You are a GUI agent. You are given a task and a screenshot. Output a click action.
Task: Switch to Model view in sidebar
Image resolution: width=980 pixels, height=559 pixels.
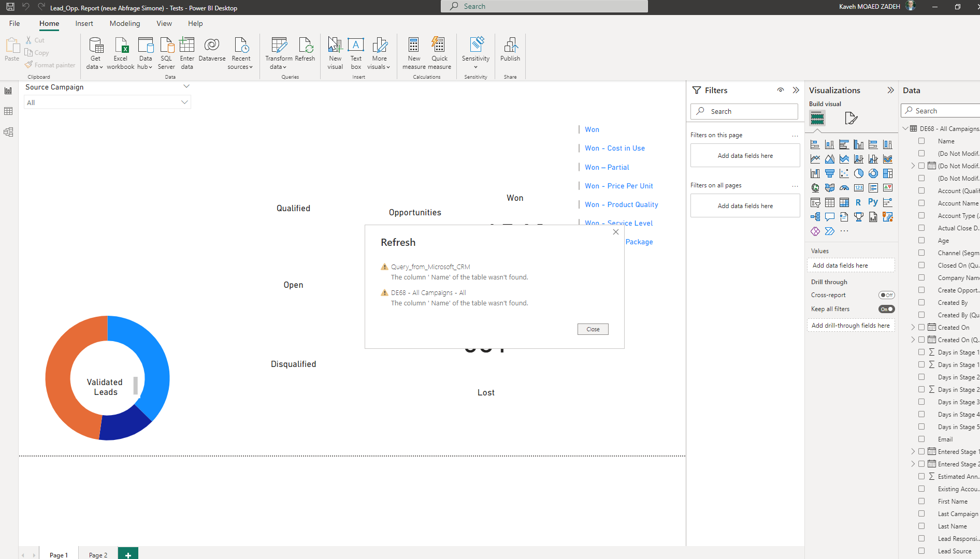tap(8, 132)
